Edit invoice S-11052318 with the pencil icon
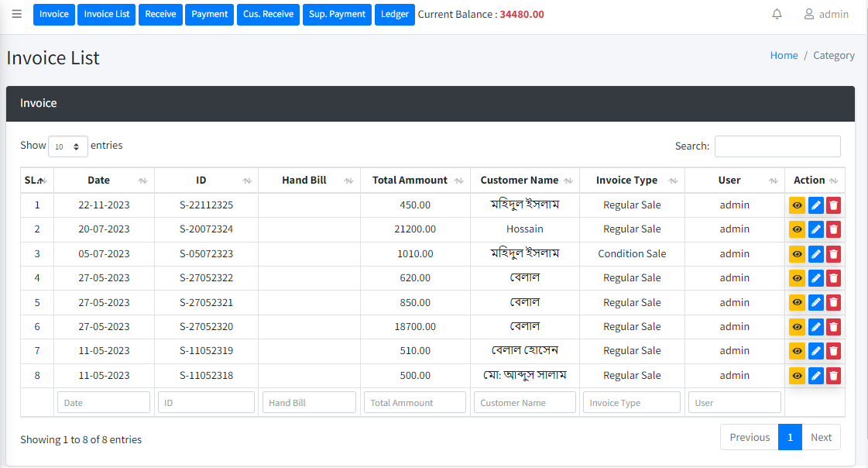 pyautogui.click(x=815, y=376)
